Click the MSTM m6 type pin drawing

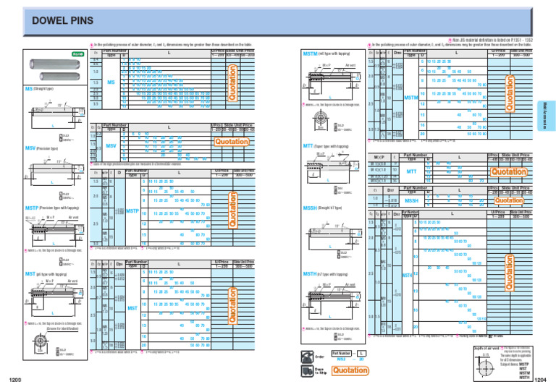point(332,82)
